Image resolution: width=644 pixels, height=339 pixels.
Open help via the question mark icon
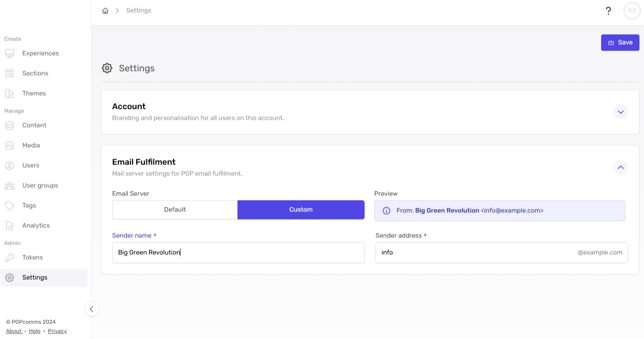pos(608,11)
